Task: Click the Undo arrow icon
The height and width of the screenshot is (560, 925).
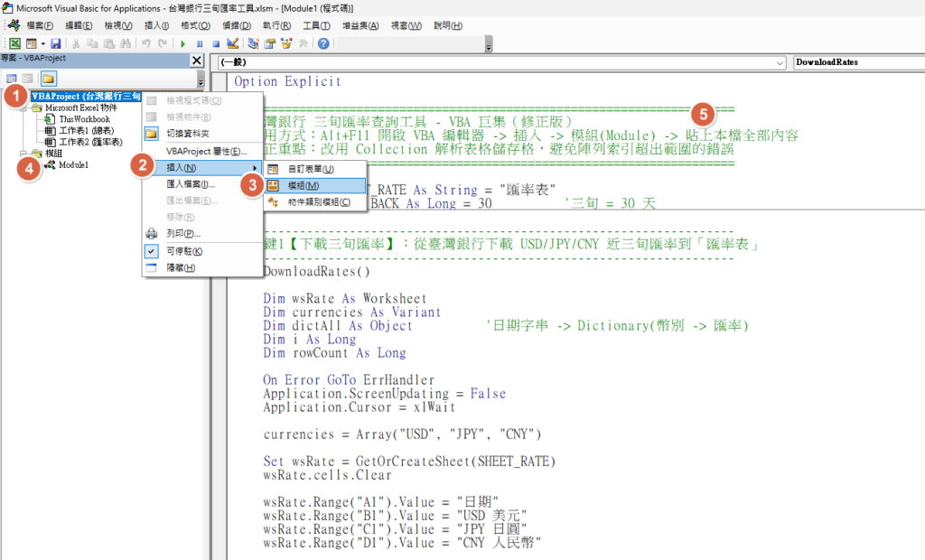Action: coord(145,43)
